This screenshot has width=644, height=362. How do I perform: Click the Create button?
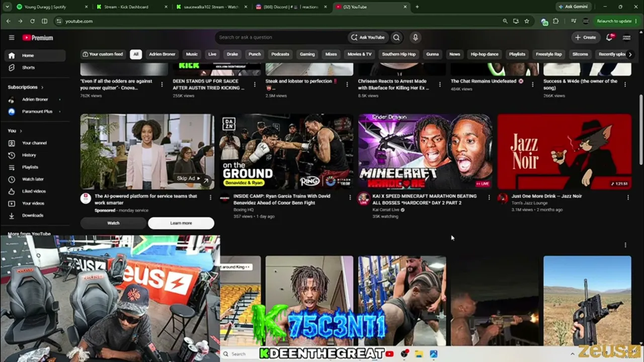(585, 37)
